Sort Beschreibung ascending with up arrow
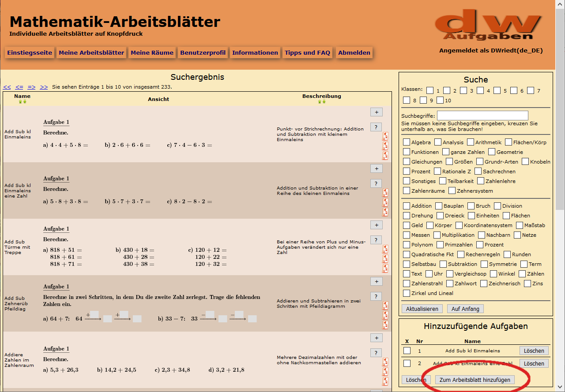The height and width of the screenshot is (392, 565). point(320,101)
